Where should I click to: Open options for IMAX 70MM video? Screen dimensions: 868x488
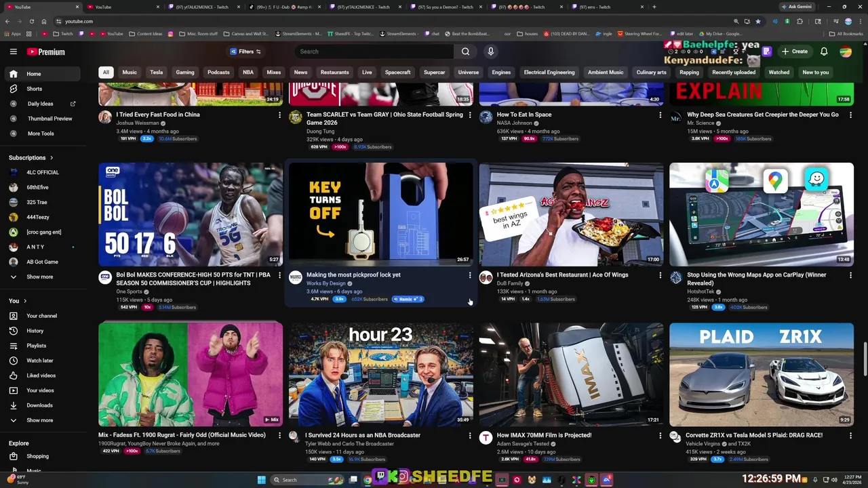click(660, 435)
